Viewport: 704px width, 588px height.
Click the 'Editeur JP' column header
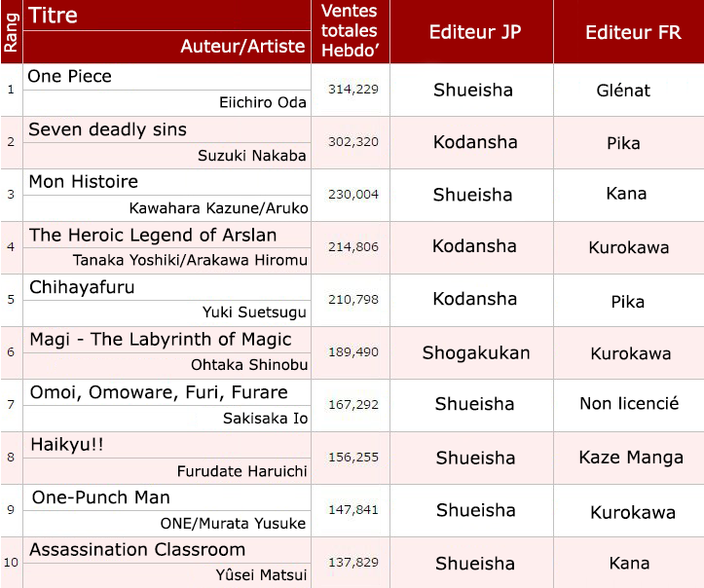475,32
